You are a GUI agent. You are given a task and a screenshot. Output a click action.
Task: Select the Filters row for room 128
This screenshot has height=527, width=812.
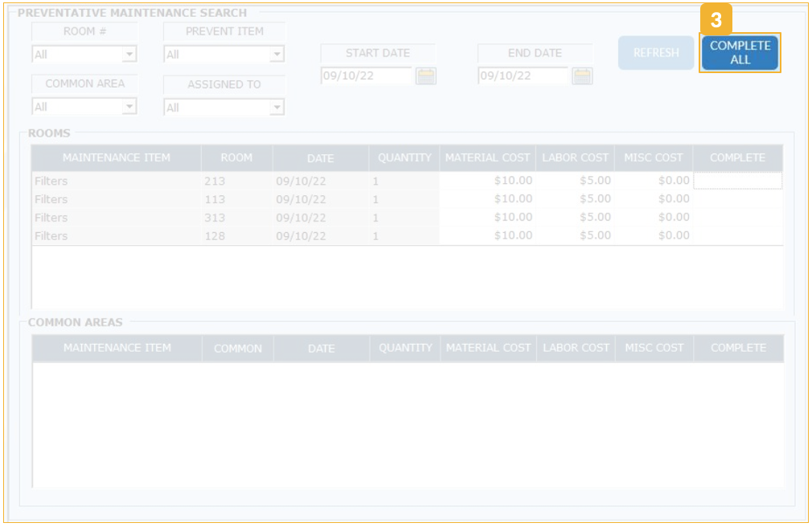51,236
